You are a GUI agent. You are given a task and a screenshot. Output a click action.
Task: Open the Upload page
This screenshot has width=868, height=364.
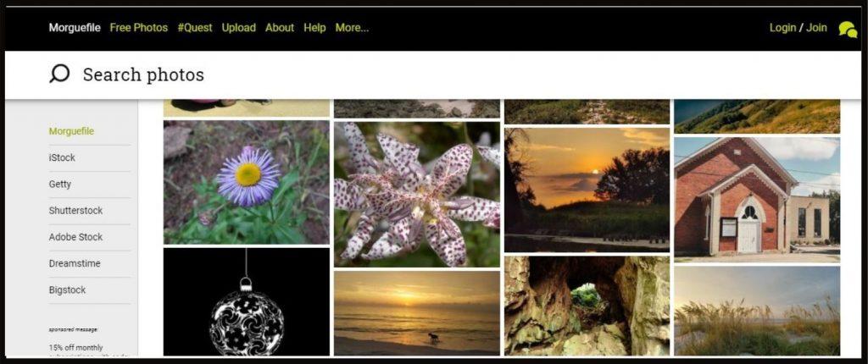pyautogui.click(x=238, y=28)
